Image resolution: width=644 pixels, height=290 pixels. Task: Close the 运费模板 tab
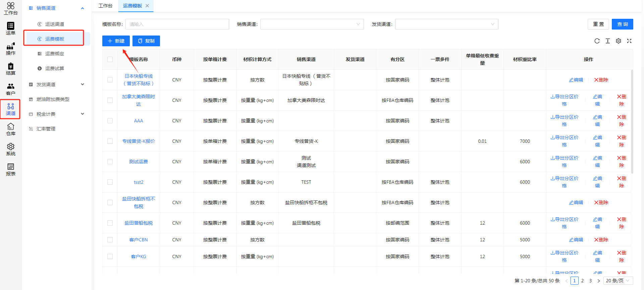147,6
